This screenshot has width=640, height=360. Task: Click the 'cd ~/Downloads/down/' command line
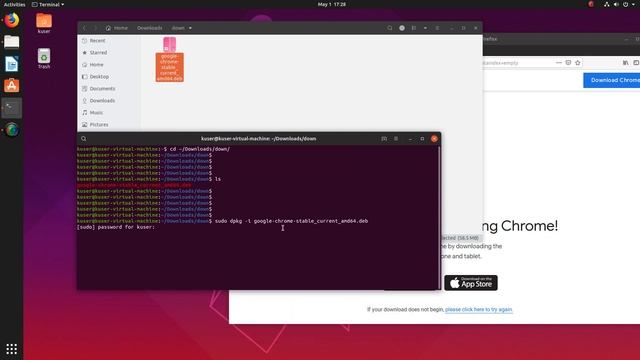[x=200, y=149]
